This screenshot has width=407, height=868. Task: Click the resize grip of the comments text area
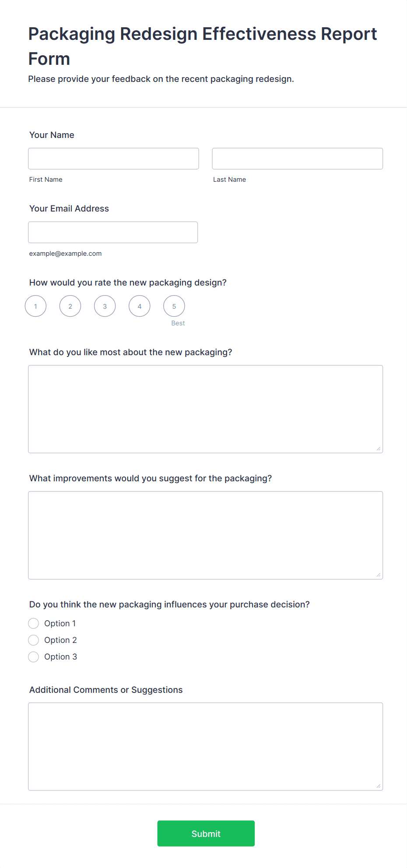pyautogui.click(x=379, y=787)
